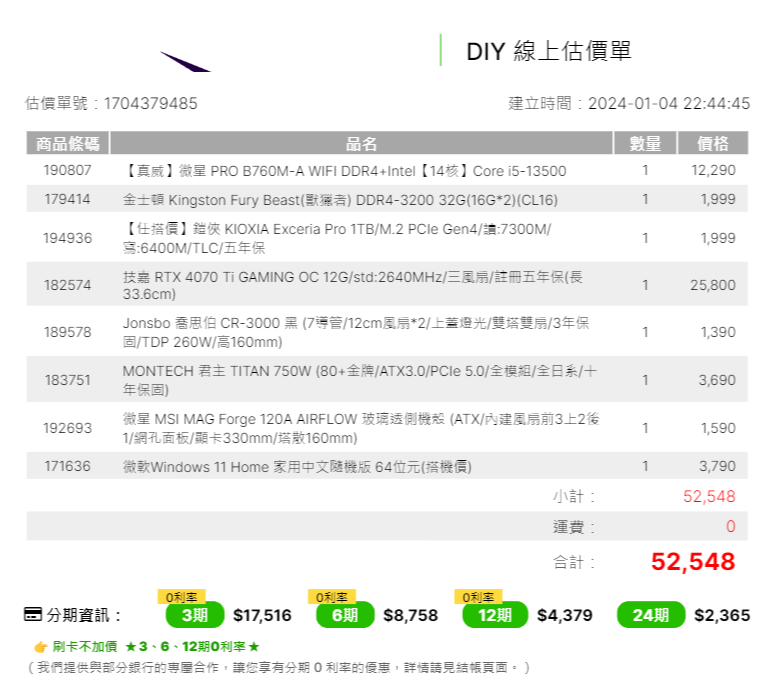
Task: Click barcode 183751
Action: [x=67, y=380]
